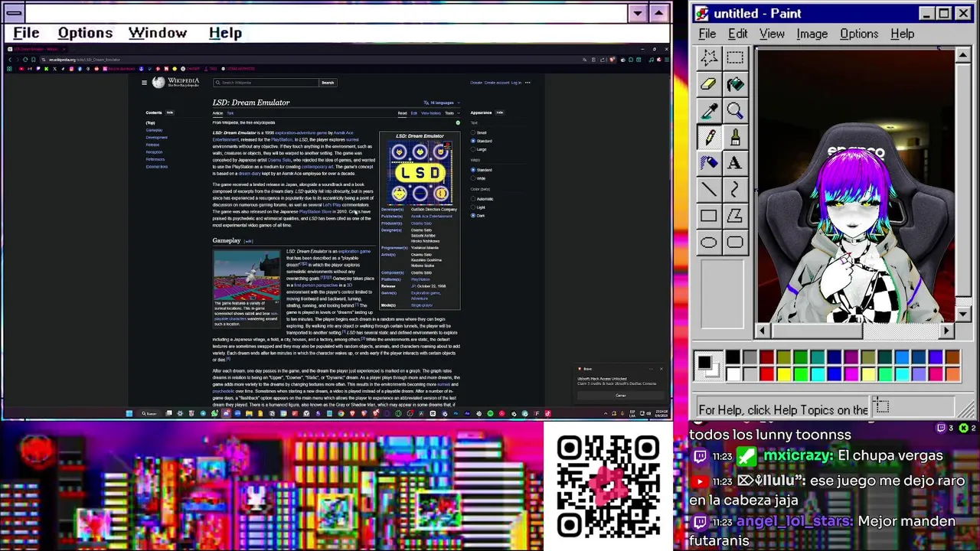Pick the magenta color swatch

pos(851,373)
